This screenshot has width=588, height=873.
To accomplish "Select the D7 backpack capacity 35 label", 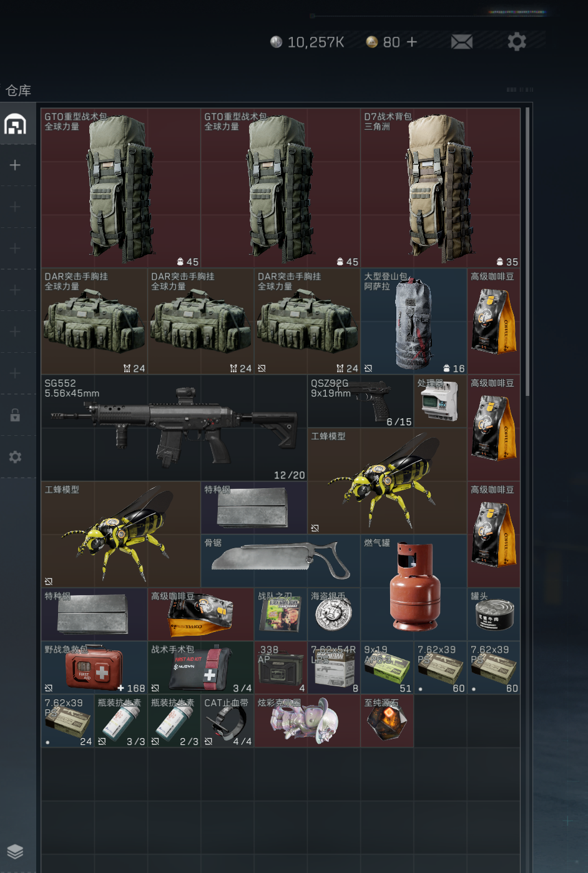I will [507, 262].
